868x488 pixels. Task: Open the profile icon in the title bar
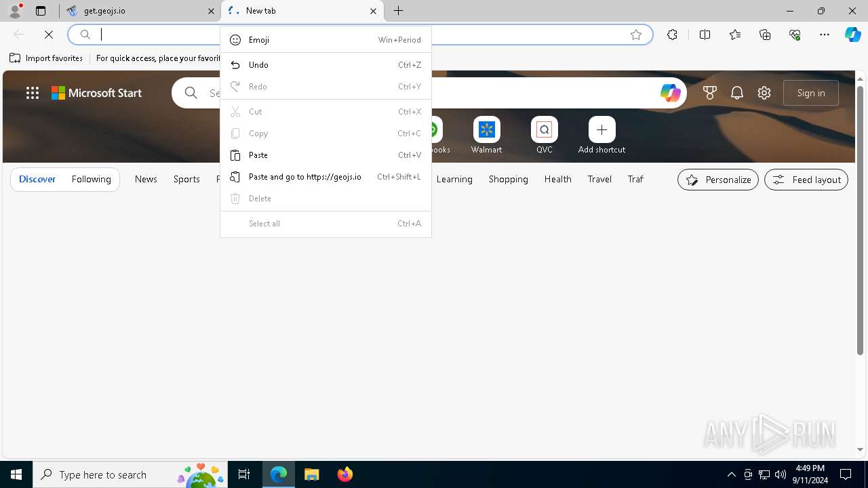coord(15,11)
